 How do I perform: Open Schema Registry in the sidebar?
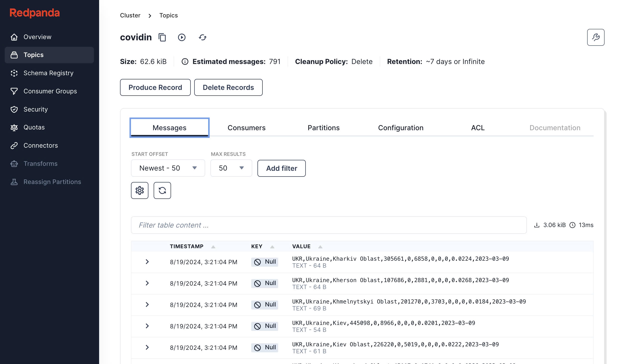pyautogui.click(x=49, y=73)
